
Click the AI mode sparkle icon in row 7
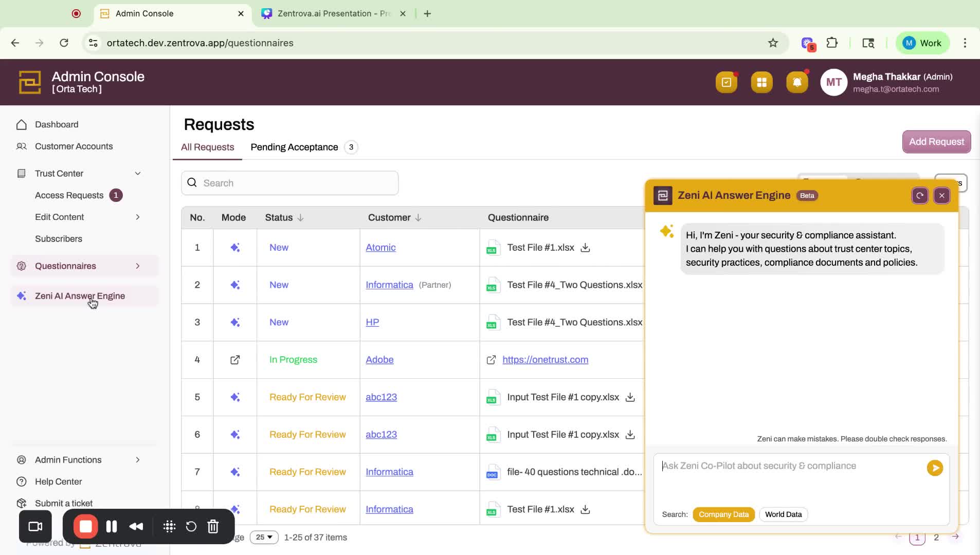coord(235,472)
